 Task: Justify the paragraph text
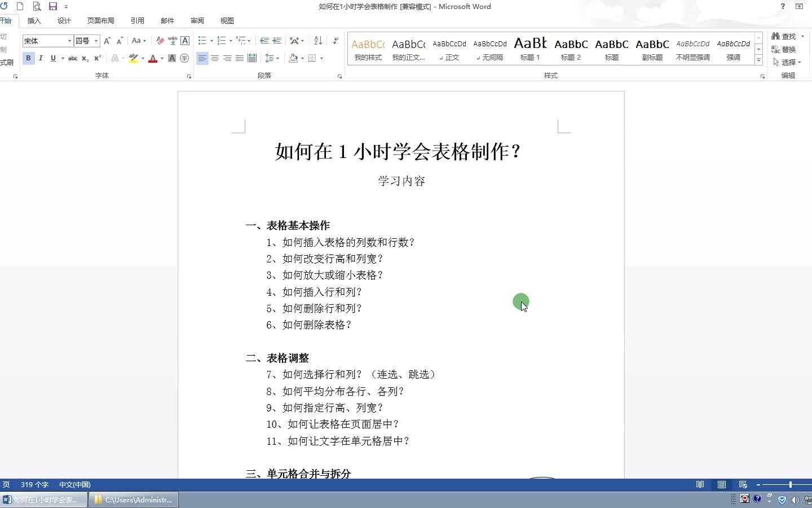click(x=240, y=58)
